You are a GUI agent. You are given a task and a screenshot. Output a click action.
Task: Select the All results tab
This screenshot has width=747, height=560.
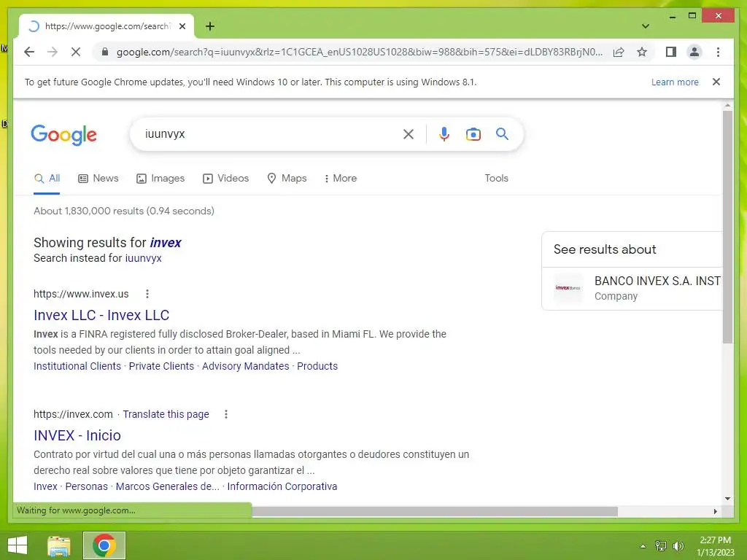47,179
